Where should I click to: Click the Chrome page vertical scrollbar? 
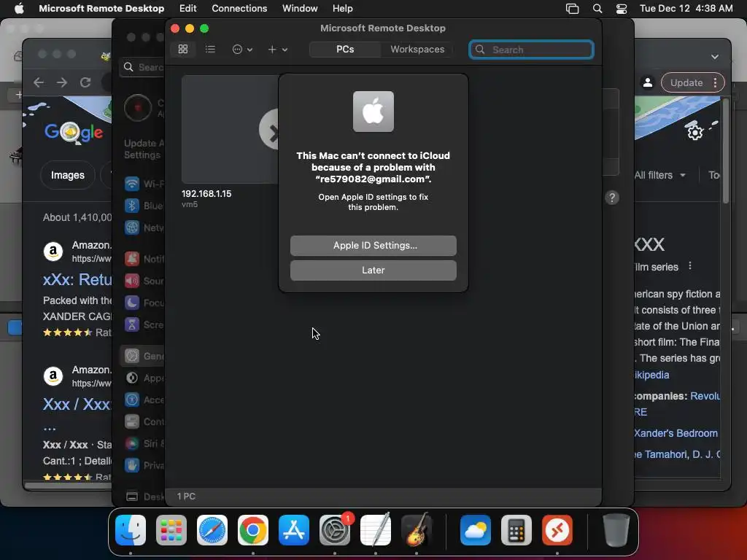coord(725,152)
